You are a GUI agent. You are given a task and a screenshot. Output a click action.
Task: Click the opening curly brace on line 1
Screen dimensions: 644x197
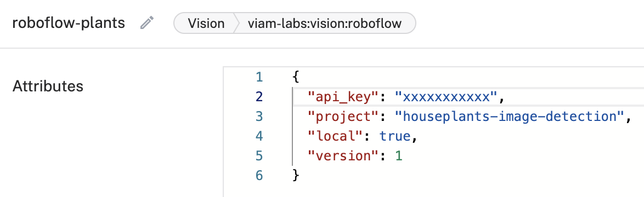(x=296, y=77)
